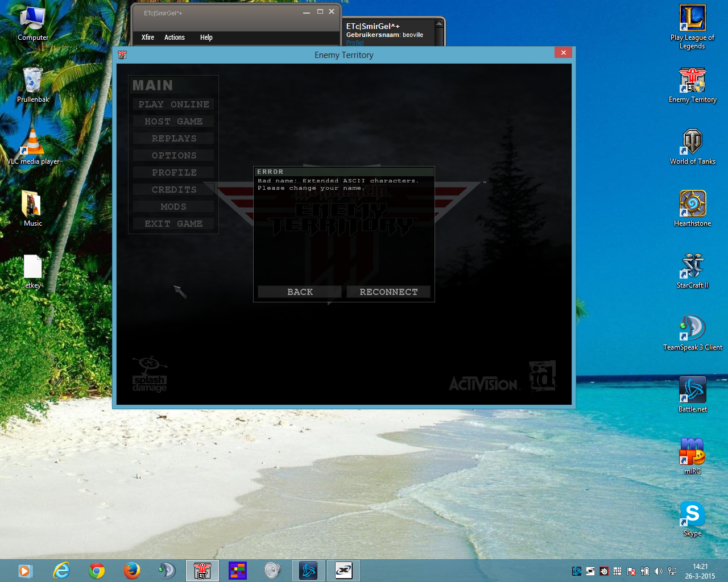The width and height of the screenshot is (728, 582).
Task: Select EXIT GAME menu item
Action: click(173, 224)
